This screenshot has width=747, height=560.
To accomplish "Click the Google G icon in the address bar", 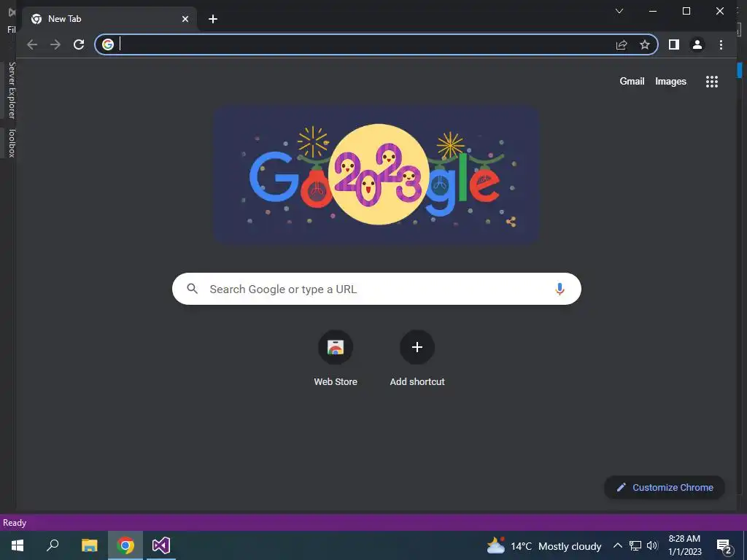I will click(x=108, y=44).
